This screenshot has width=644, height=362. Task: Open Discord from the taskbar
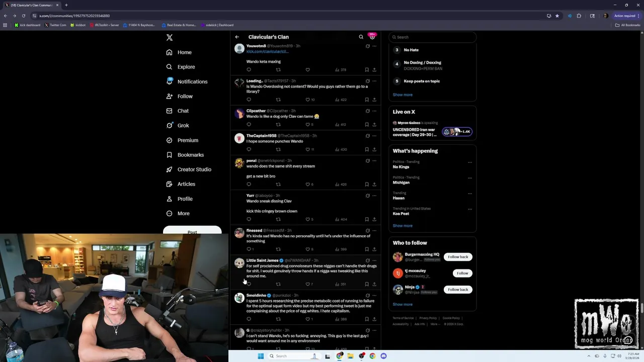click(x=383, y=356)
